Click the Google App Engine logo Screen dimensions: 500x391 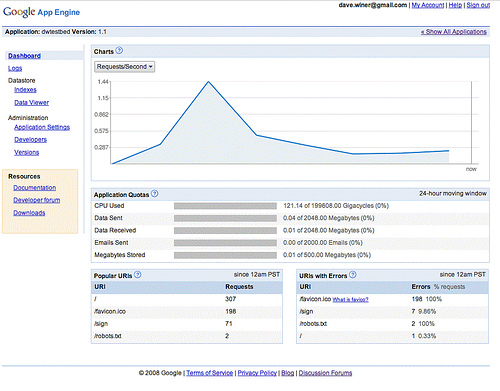41,12
